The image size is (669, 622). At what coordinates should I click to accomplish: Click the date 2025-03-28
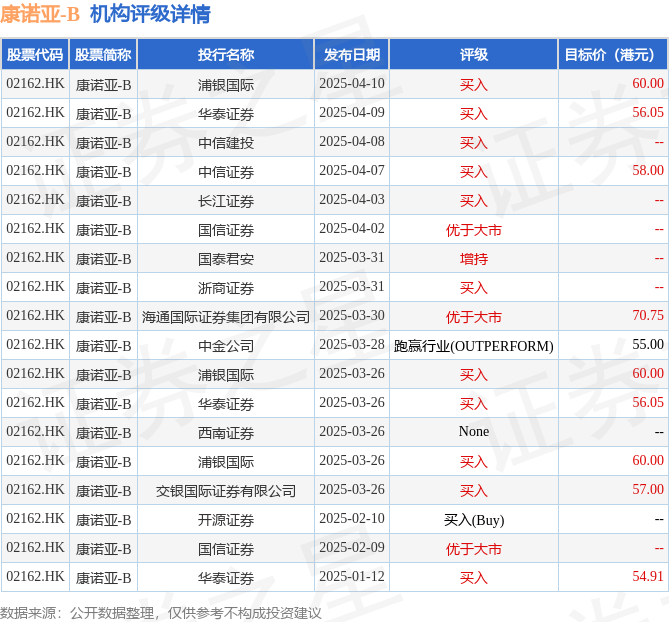(x=352, y=345)
